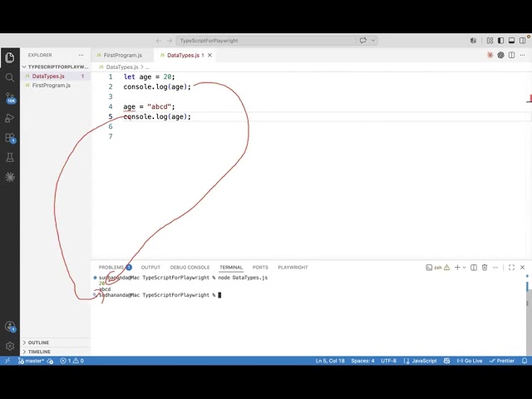This screenshot has width=532, height=399.
Task: Open the Manage gear icon
Action: [10, 346]
